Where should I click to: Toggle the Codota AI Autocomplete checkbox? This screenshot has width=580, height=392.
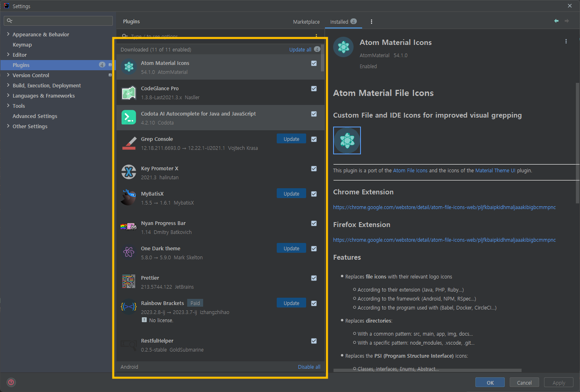coord(314,114)
